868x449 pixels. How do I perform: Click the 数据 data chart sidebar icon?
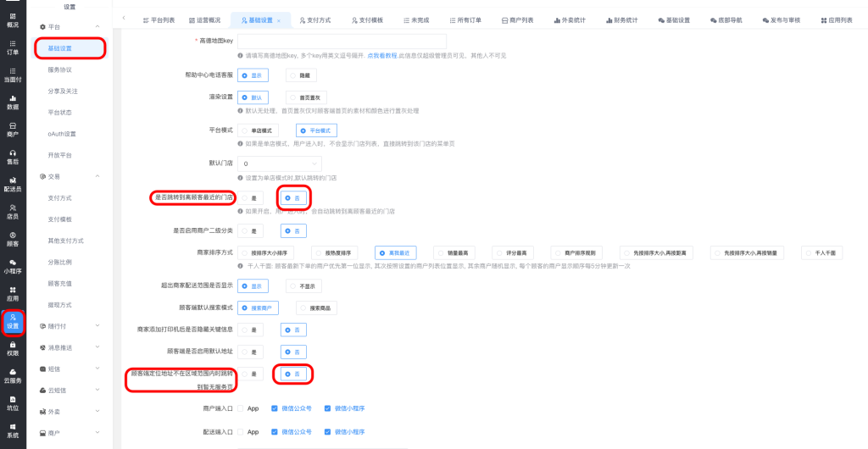[13, 102]
